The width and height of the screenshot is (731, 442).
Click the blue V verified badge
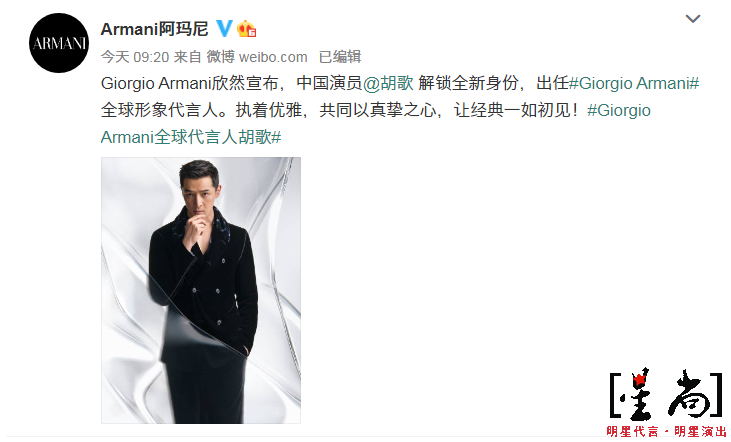[224, 29]
